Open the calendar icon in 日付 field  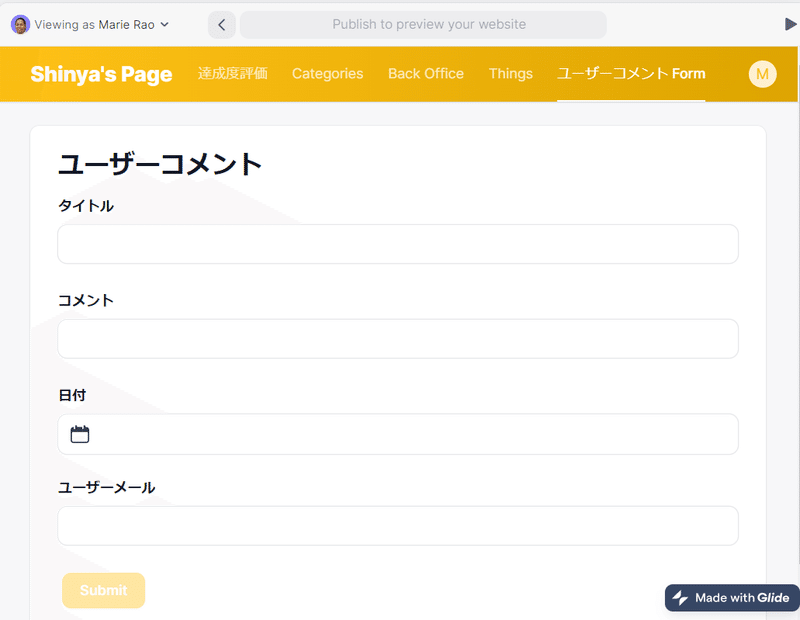click(80, 434)
